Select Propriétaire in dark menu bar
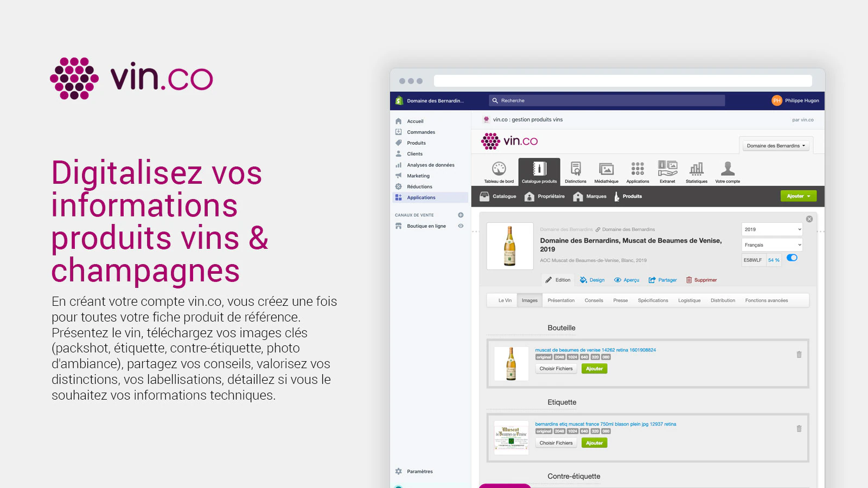The height and width of the screenshot is (488, 868). tap(545, 196)
